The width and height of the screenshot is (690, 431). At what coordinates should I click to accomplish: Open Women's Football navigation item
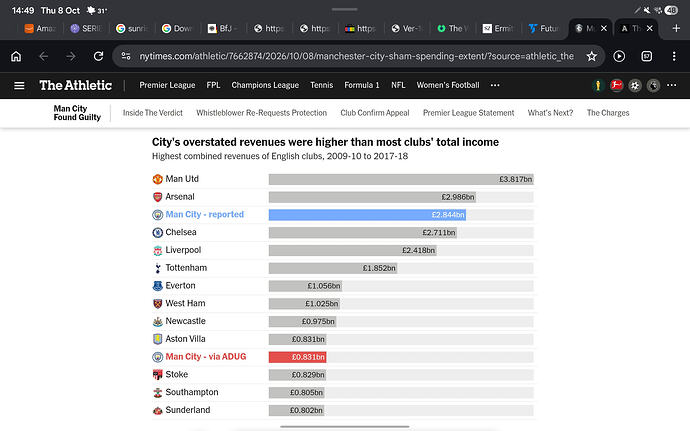click(448, 85)
